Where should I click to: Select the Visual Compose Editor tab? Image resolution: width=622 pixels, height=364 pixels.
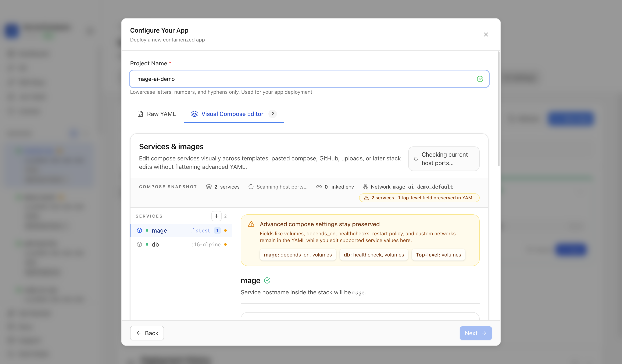click(x=234, y=114)
